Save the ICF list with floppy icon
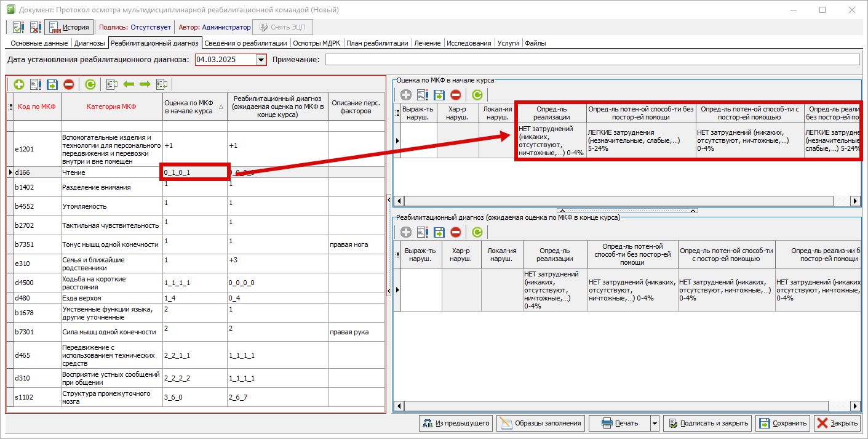The height and width of the screenshot is (439, 868). pyautogui.click(x=52, y=84)
